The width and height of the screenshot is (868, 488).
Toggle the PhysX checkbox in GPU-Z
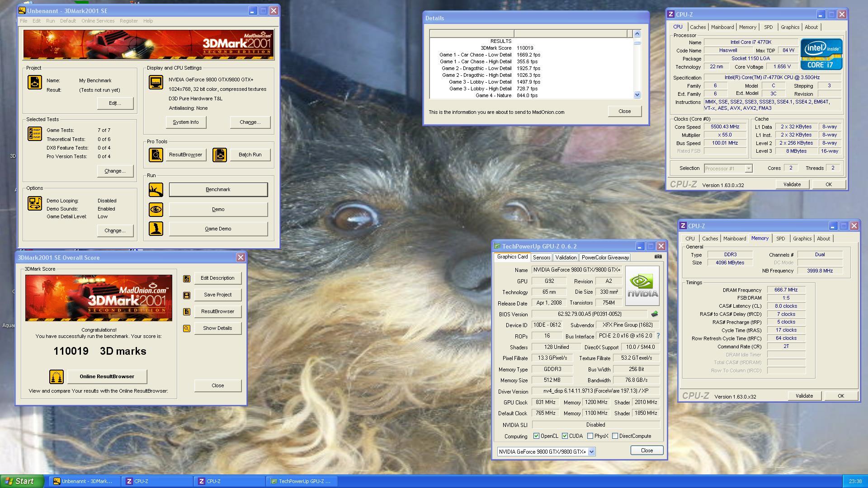[590, 436]
